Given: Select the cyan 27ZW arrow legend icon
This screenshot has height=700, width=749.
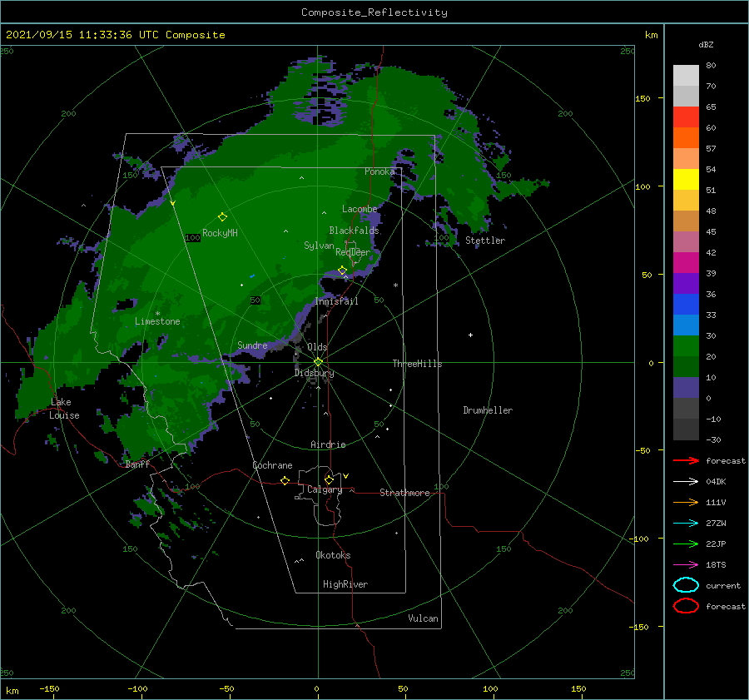Looking at the screenshot, I should coord(686,524).
